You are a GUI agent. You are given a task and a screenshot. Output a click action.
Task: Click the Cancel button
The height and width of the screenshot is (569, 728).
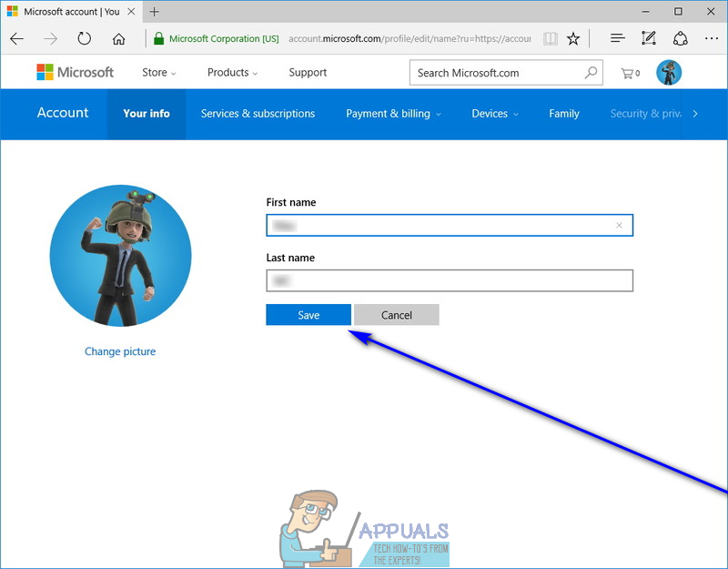pyautogui.click(x=397, y=315)
